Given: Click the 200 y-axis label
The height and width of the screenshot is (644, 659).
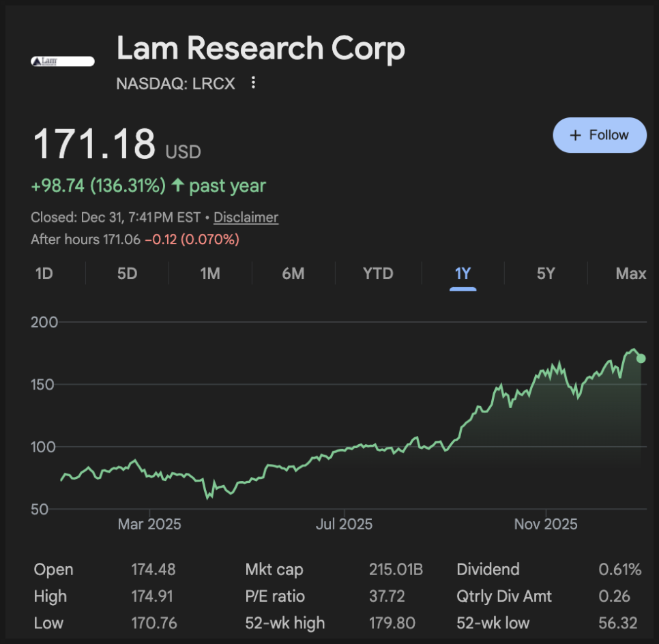Looking at the screenshot, I should tap(44, 323).
